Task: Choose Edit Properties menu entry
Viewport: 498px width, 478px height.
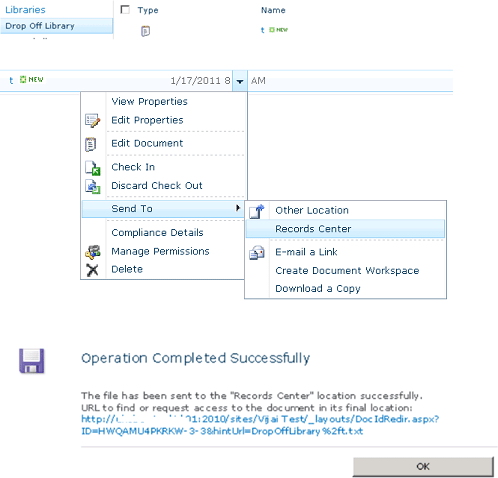Action: coord(147,120)
